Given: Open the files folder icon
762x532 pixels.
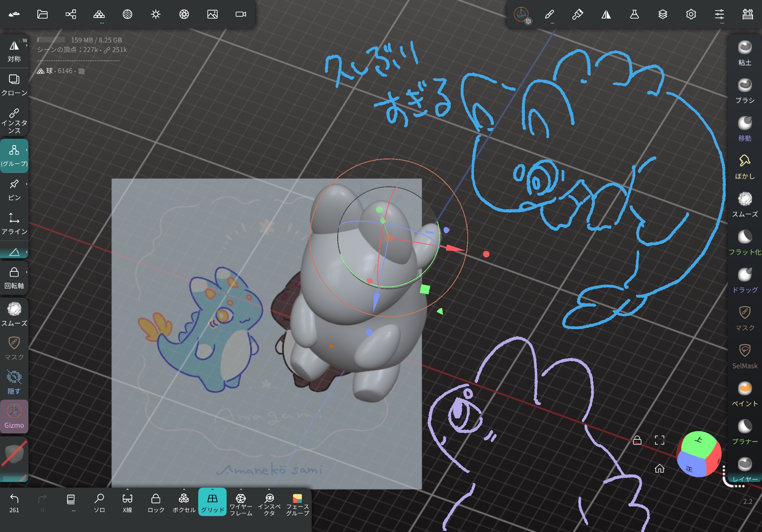Looking at the screenshot, I should pos(42,14).
